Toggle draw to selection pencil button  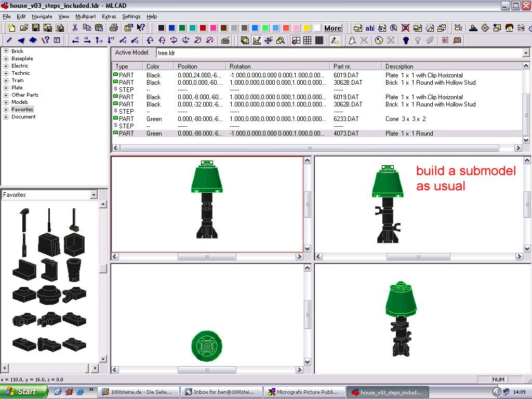[x=335, y=41]
